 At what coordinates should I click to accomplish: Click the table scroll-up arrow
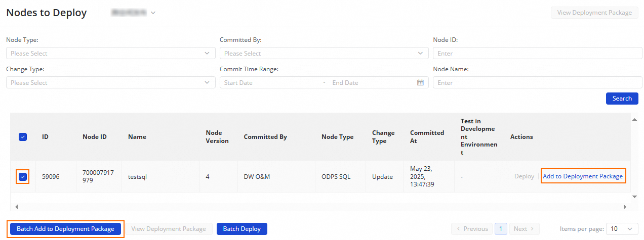point(634,120)
